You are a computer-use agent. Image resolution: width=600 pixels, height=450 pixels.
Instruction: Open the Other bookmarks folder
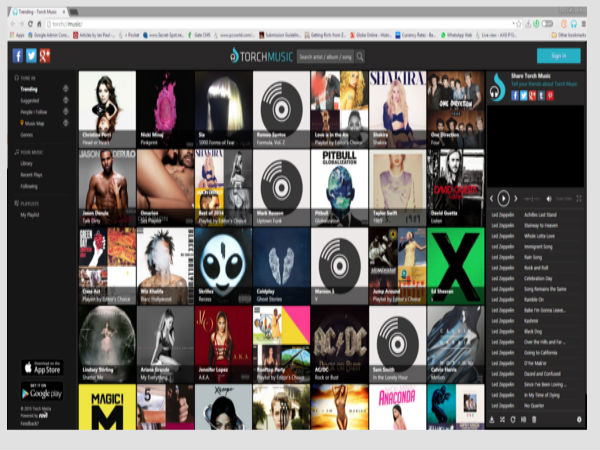569,35
